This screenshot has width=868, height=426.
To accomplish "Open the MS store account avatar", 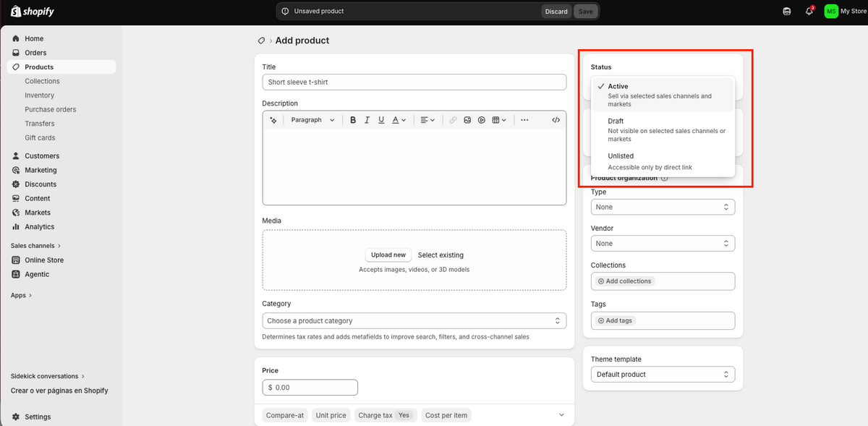I will pyautogui.click(x=831, y=12).
